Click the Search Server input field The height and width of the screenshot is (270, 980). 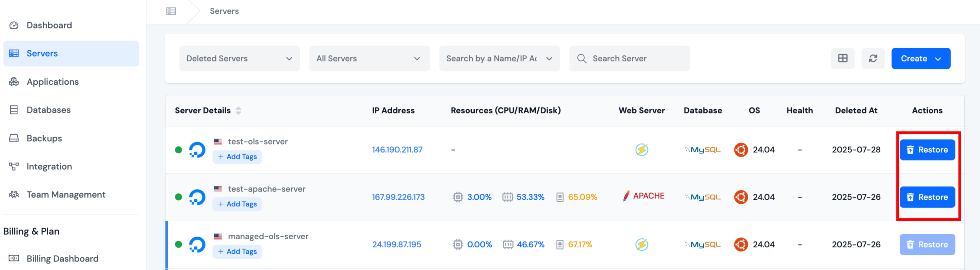click(635, 58)
